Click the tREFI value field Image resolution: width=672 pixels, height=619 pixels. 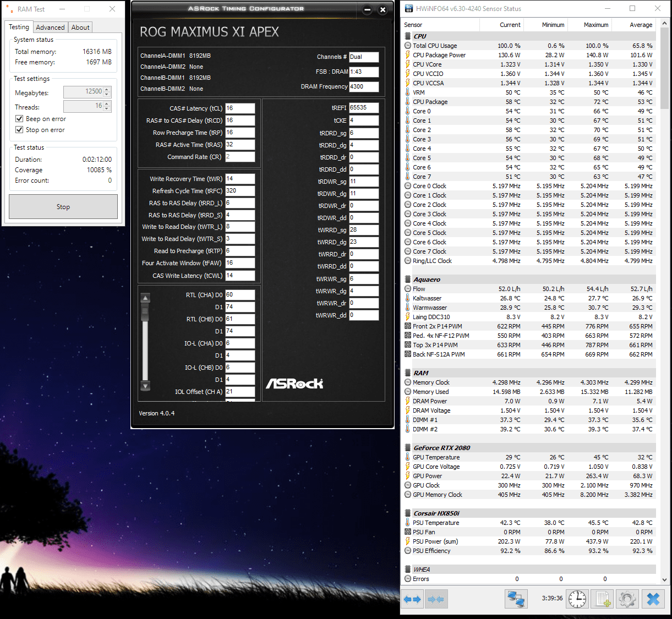[364, 108]
